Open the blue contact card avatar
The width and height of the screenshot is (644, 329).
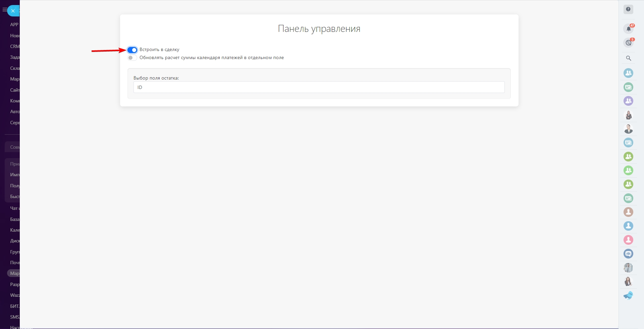click(628, 143)
